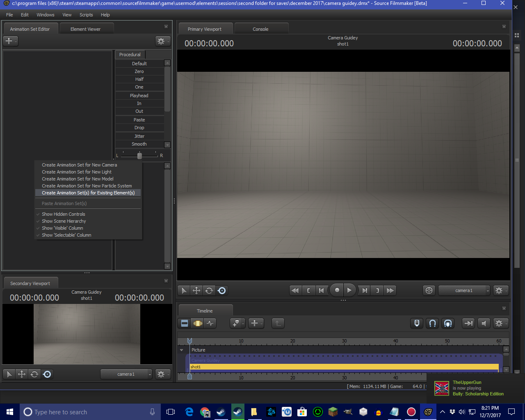Click the camera target icon beside camera1
Screen dimensions: 525x420
429,290
